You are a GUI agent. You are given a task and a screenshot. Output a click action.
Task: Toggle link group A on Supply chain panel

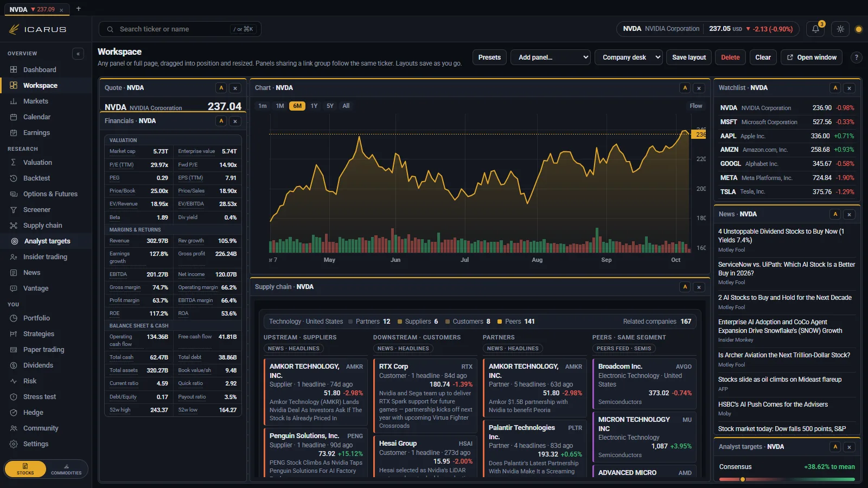[x=685, y=287]
